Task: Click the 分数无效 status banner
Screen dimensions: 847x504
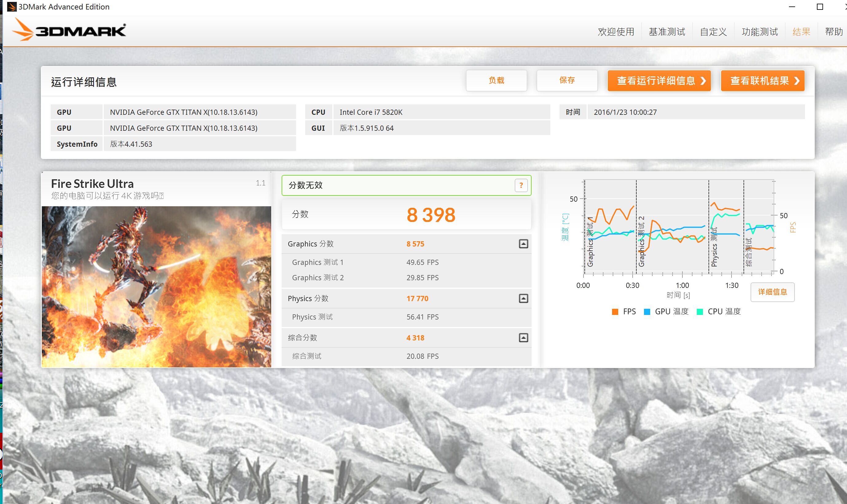Action: [406, 185]
